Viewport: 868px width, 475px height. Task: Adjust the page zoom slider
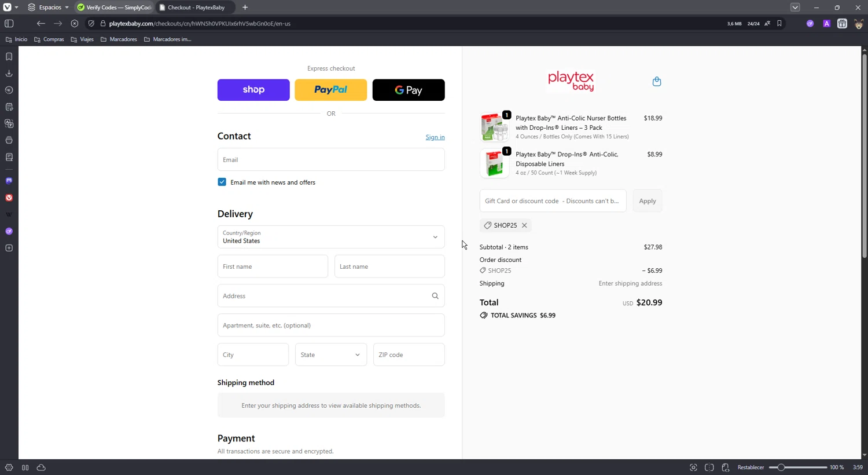pos(798,467)
